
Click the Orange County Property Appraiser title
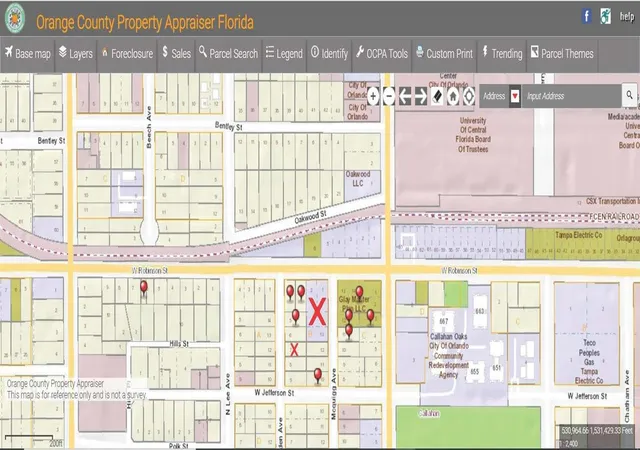click(x=145, y=22)
